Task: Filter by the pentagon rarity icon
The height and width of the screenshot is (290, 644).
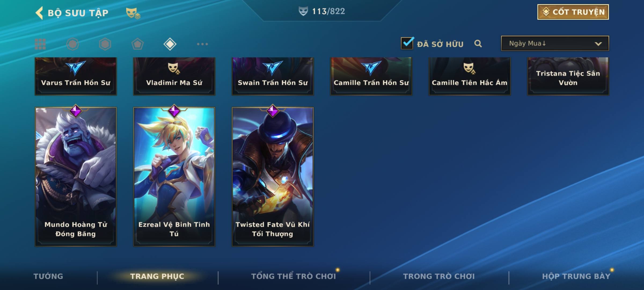Action: point(137,44)
